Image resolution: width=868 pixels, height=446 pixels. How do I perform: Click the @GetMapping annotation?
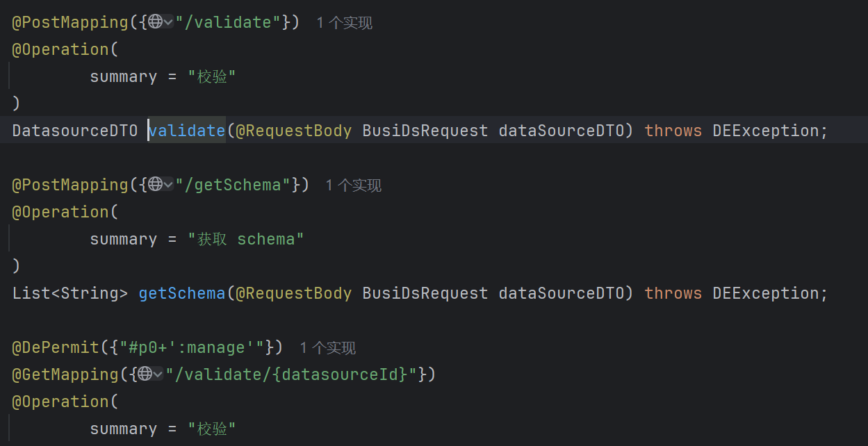(65, 374)
